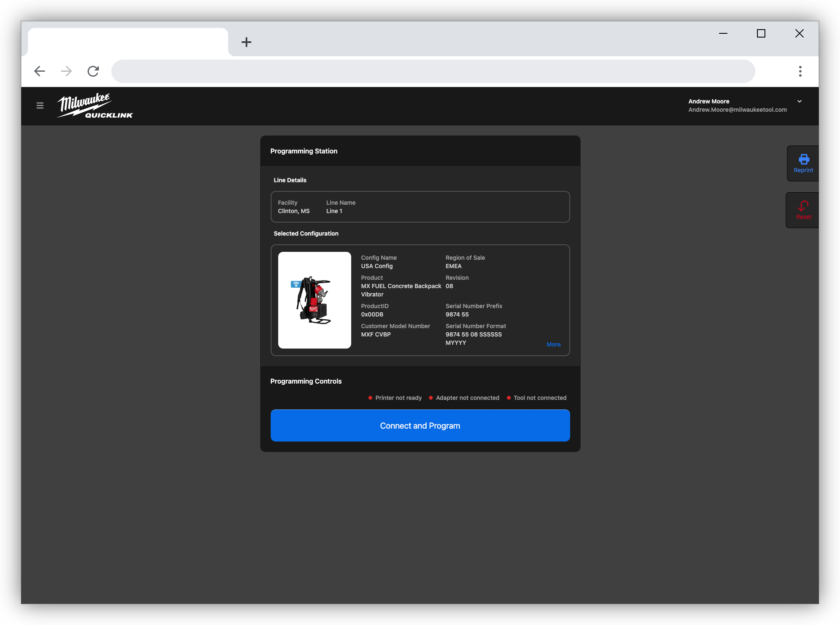Click the serial format 9874 55 08 SSSSSS MYYYY
Screen dimensions: 840x625
point(473,339)
